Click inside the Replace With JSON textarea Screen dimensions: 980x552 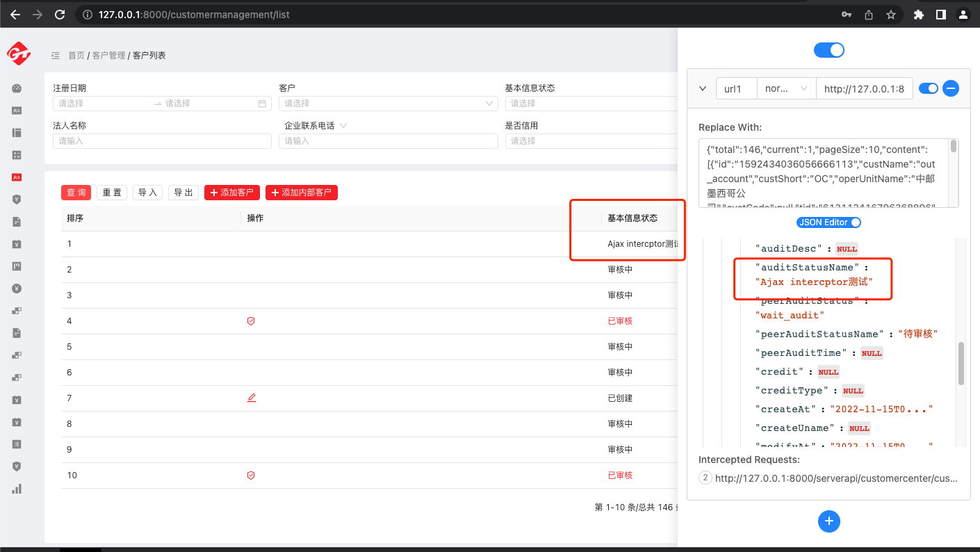pos(824,173)
